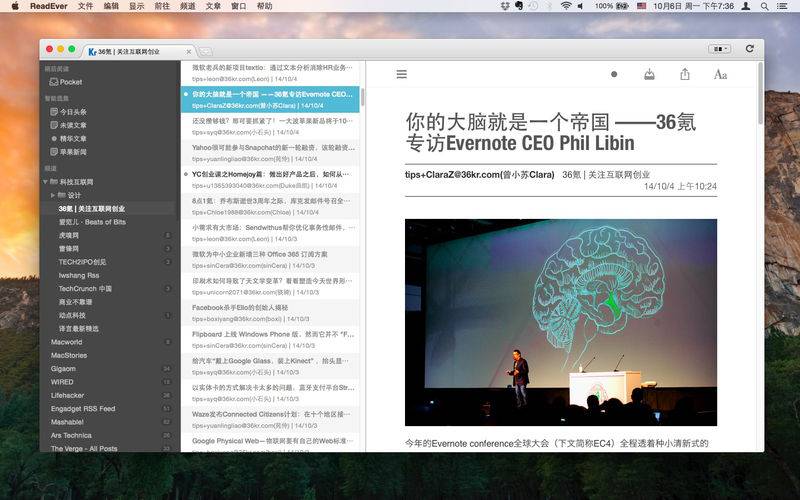Expand the 设计 folder triangle
The image size is (800, 500).
53,195
